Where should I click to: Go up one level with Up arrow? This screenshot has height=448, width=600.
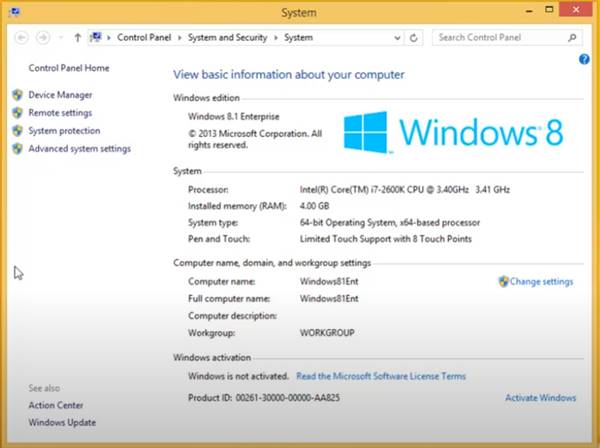(78, 37)
